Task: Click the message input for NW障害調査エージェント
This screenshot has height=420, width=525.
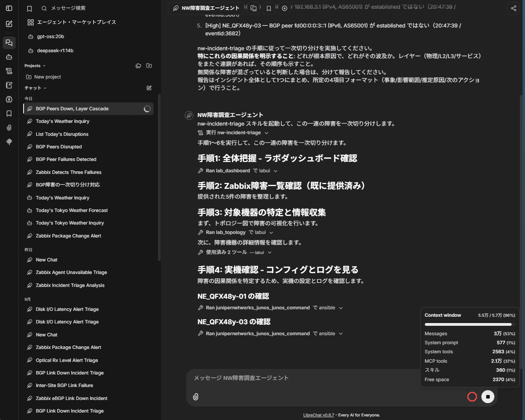Action: 303,378
